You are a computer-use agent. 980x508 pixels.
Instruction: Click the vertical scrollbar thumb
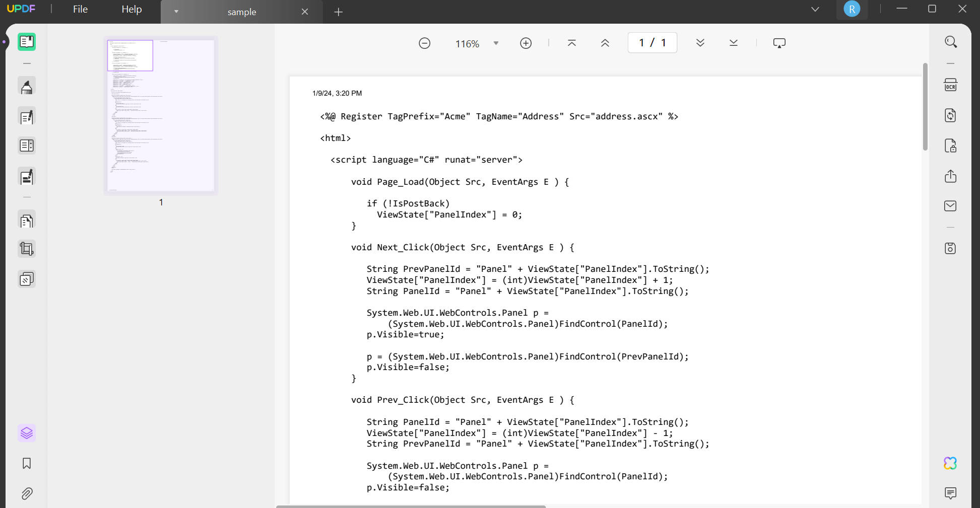point(925,107)
